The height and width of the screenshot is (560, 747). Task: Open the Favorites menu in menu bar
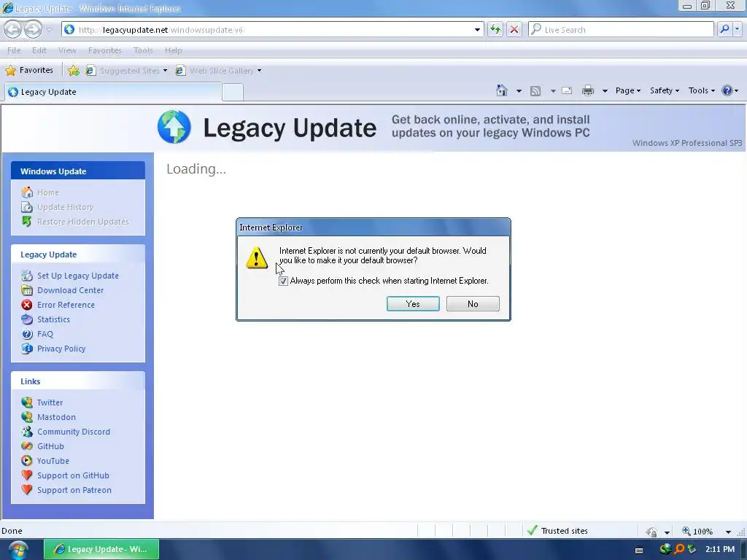[105, 50]
